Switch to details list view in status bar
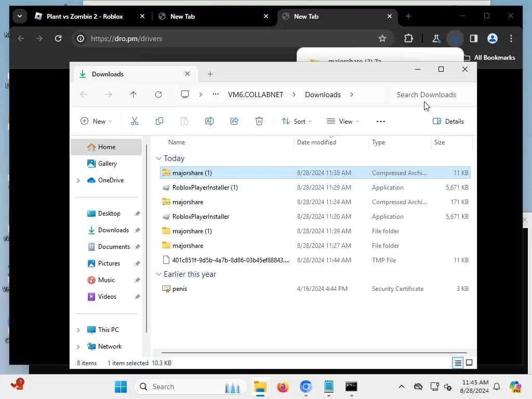Screen dimensions: 532x399 458,363
